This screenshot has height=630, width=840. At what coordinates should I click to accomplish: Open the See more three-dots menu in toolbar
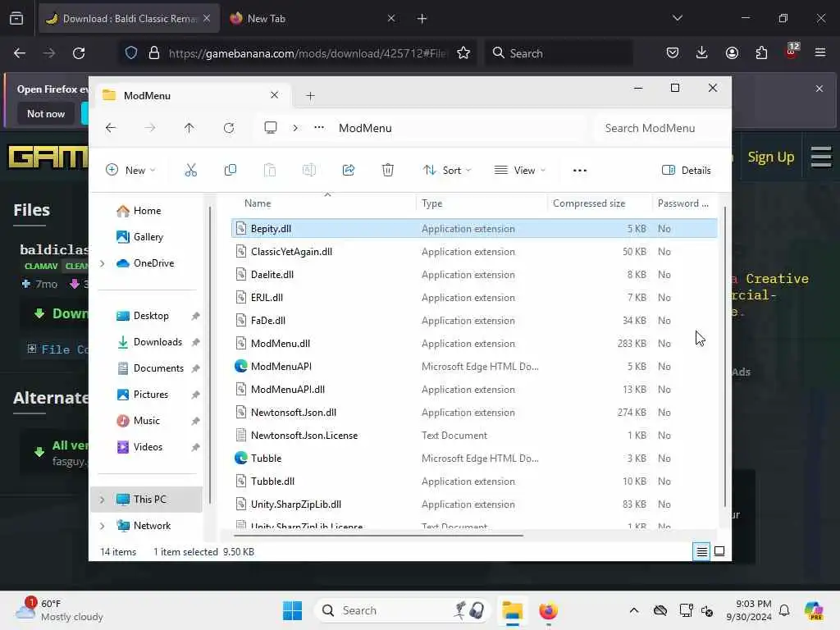click(580, 171)
